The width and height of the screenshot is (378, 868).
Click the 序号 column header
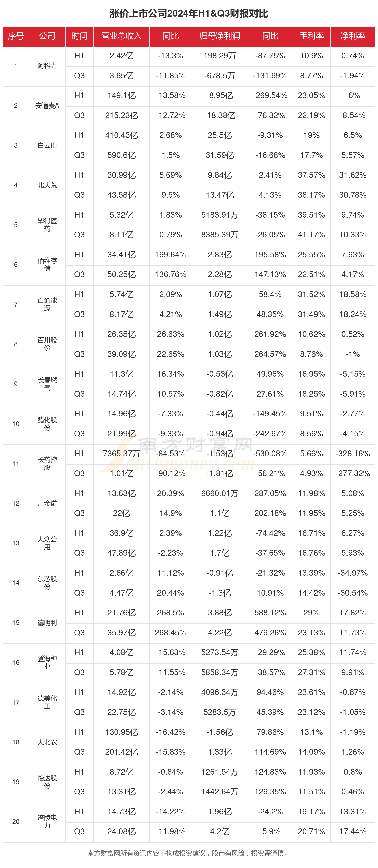click(16, 36)
